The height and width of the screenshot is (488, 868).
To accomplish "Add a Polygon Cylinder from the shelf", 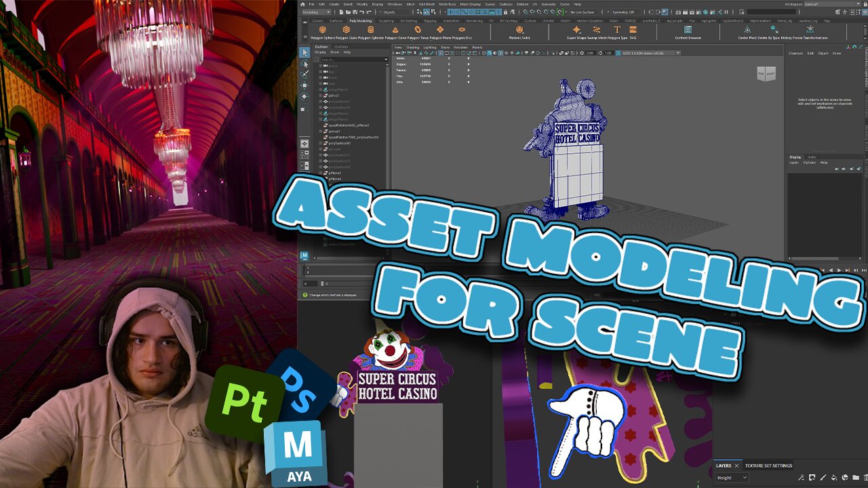I will point(370,29).
